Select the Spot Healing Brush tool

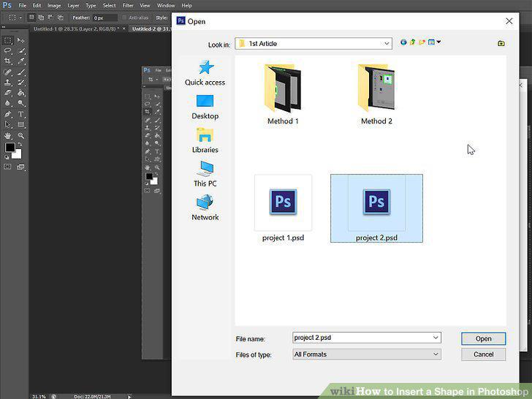(x=8, y=72)
